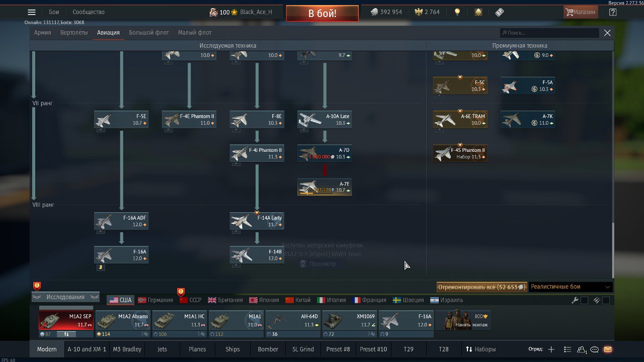644x362 pixels.
Task: Collapse the Исследования research panel
Action: (65, 297)
